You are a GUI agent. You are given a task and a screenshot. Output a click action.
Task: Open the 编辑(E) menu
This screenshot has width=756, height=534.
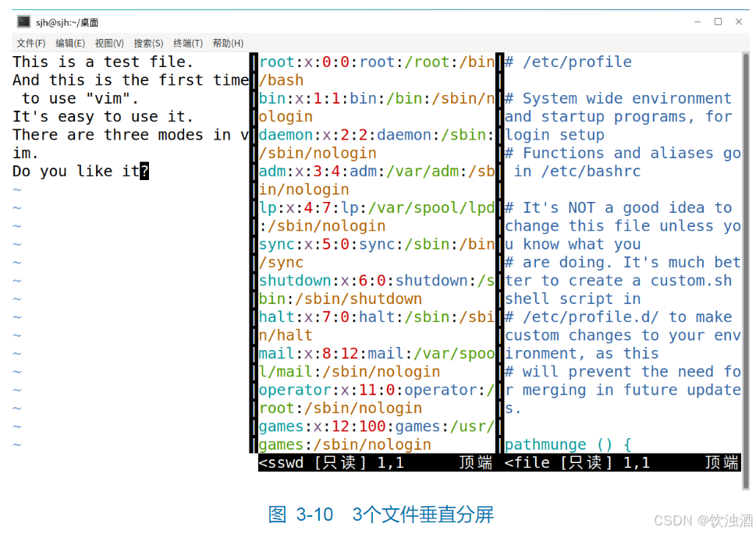pos(70,44)
